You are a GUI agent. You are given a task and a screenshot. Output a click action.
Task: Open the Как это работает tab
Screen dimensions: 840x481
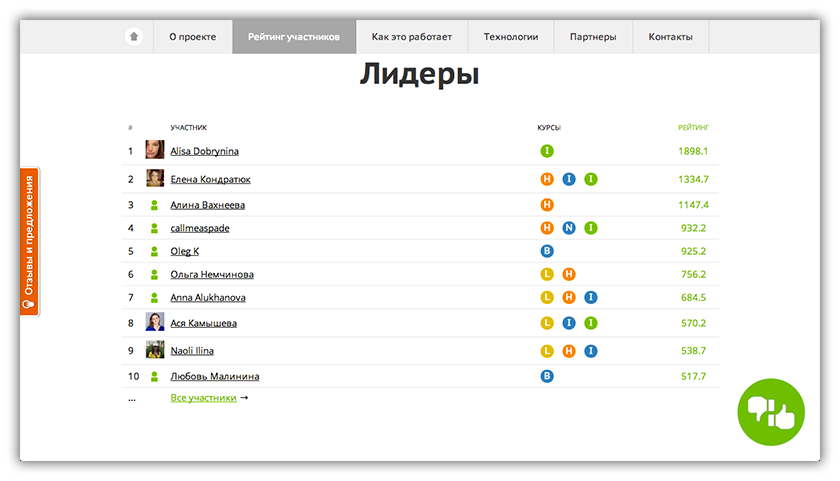(x=411, y=37)
